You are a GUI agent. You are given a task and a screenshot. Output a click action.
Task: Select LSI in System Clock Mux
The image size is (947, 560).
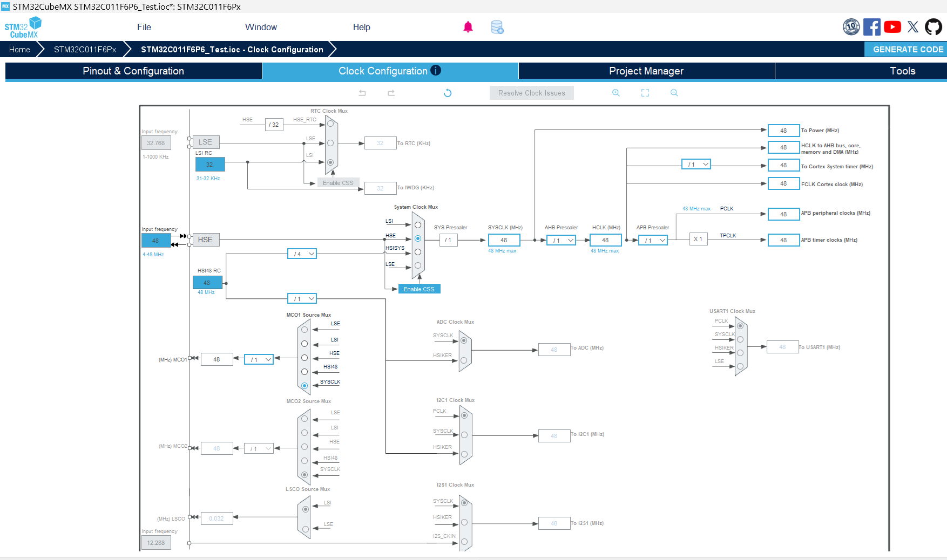click(x=418, y=225)
